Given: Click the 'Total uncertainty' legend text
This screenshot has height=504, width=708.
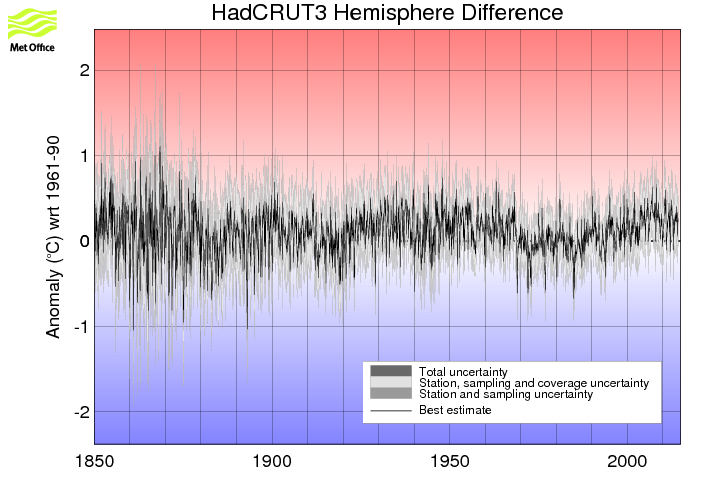Looking at the screenshot, I should click(463, 372).
